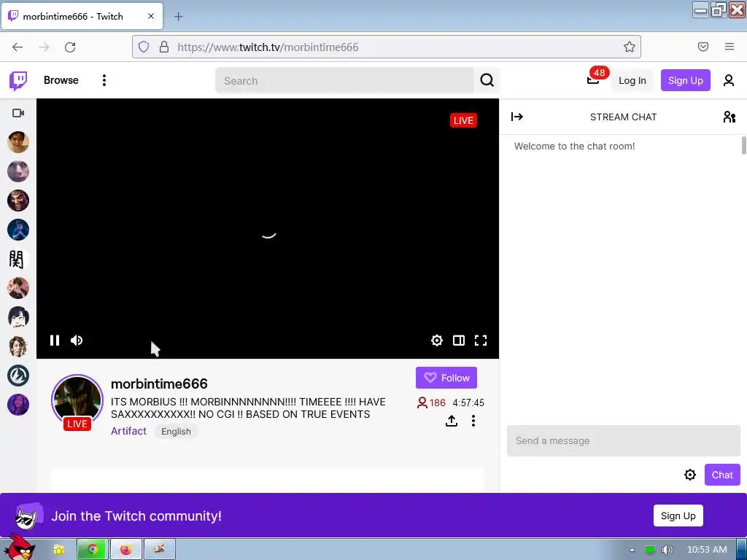Collapse the stream chat panel

click(x=517, y=117)
